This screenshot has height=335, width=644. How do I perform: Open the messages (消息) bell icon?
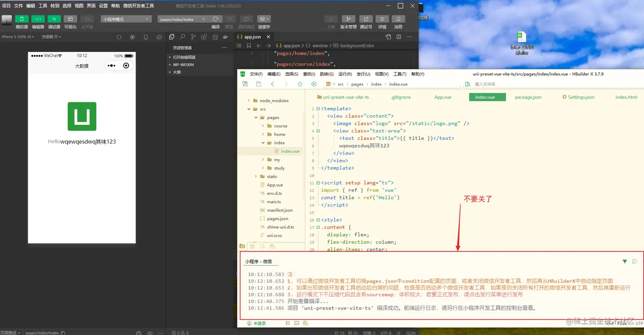[x=398, y=19]
